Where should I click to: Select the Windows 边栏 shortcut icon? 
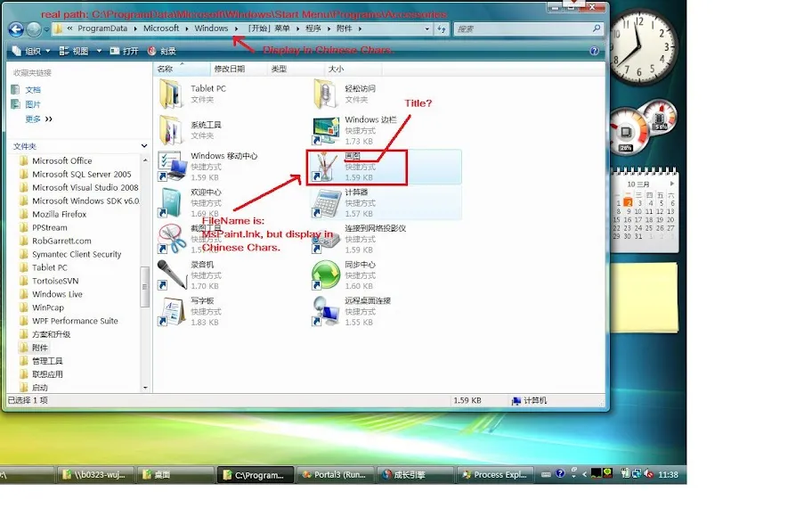[x=326, y=130]
